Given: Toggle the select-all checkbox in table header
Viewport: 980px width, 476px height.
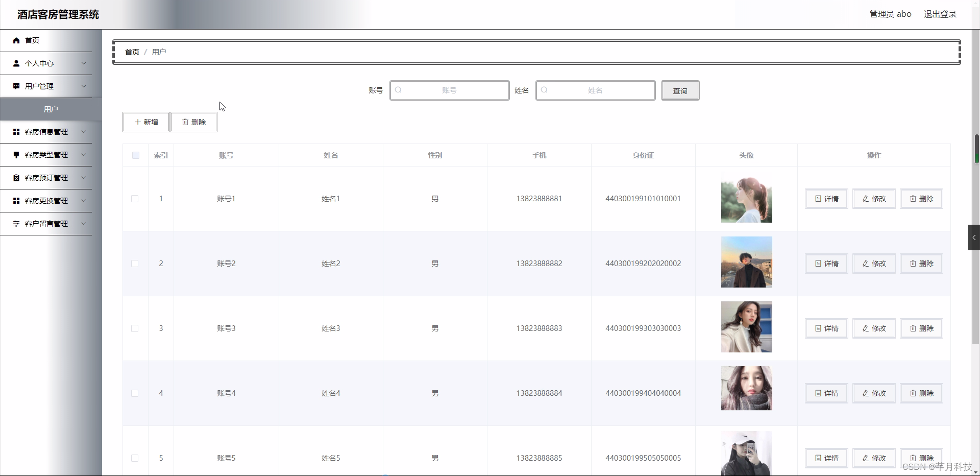Looking at the screenshot, I should click(x=136, y=155).
